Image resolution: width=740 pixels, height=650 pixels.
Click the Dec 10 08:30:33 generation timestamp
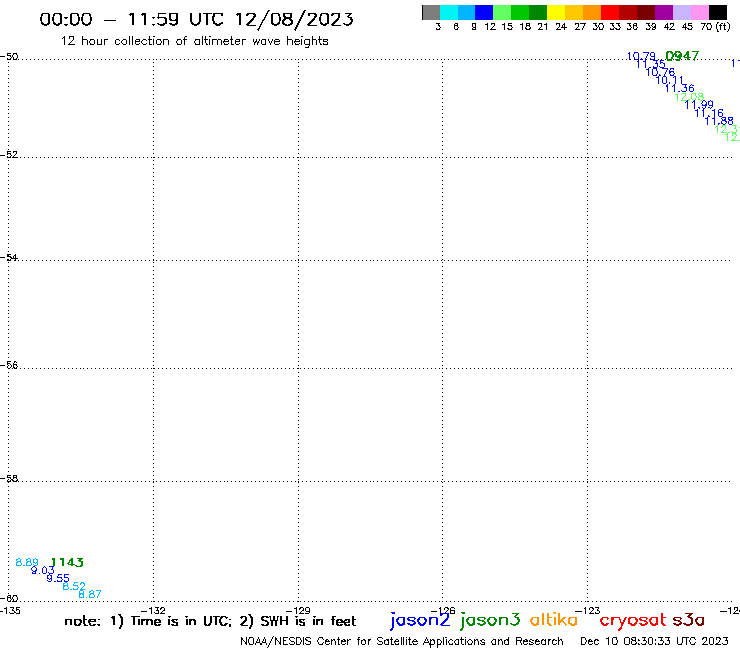click(x=654, y=641)
